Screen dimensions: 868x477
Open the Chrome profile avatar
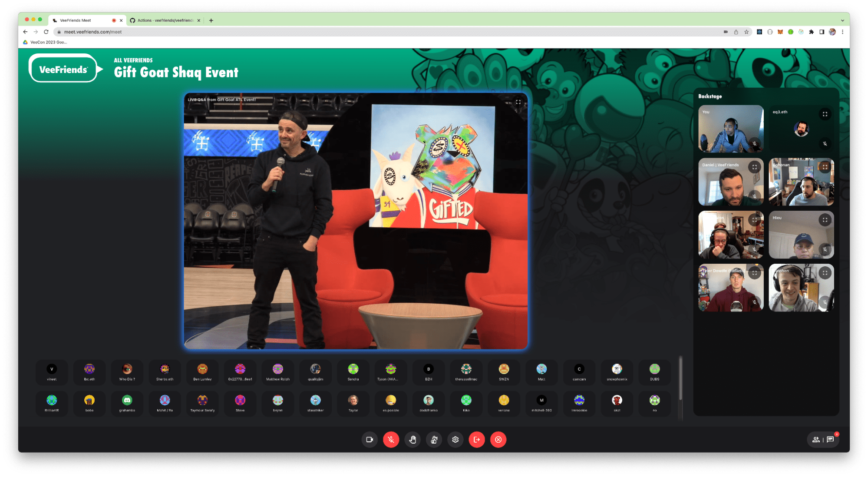[x=832, y=32]
